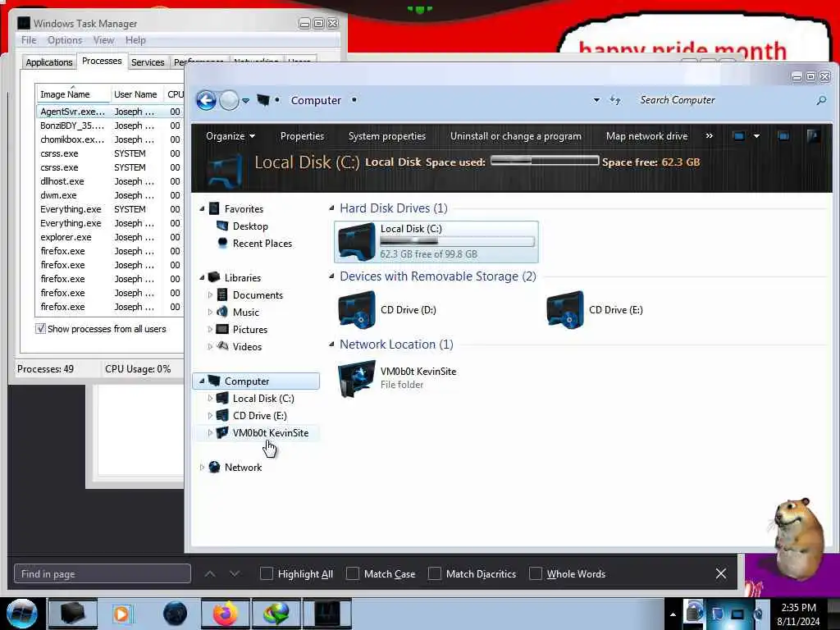Open Task Manager Options menu
Viewport: 840px width, 630px height.
coord(65,40)
